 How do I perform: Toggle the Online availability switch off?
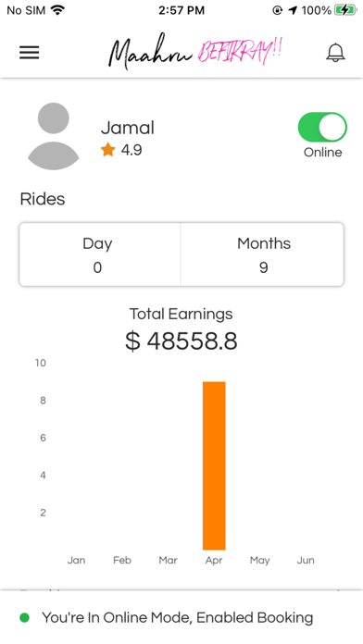pos(322,128)
